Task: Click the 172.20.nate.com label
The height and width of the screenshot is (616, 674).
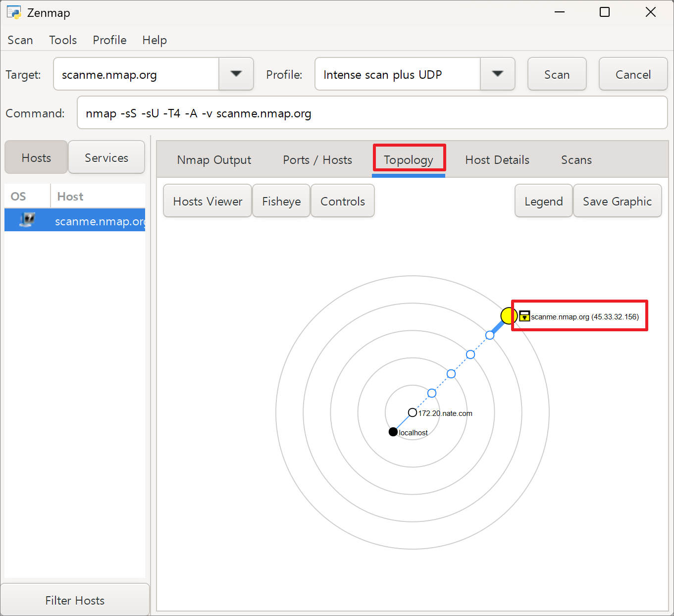Action: 445,413
